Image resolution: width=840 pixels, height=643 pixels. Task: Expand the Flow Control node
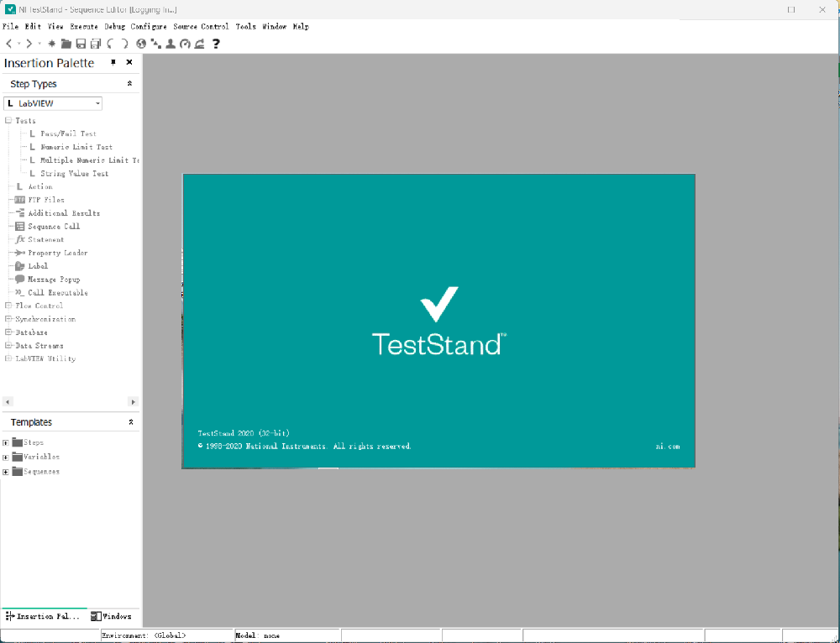tap(8, 306)
